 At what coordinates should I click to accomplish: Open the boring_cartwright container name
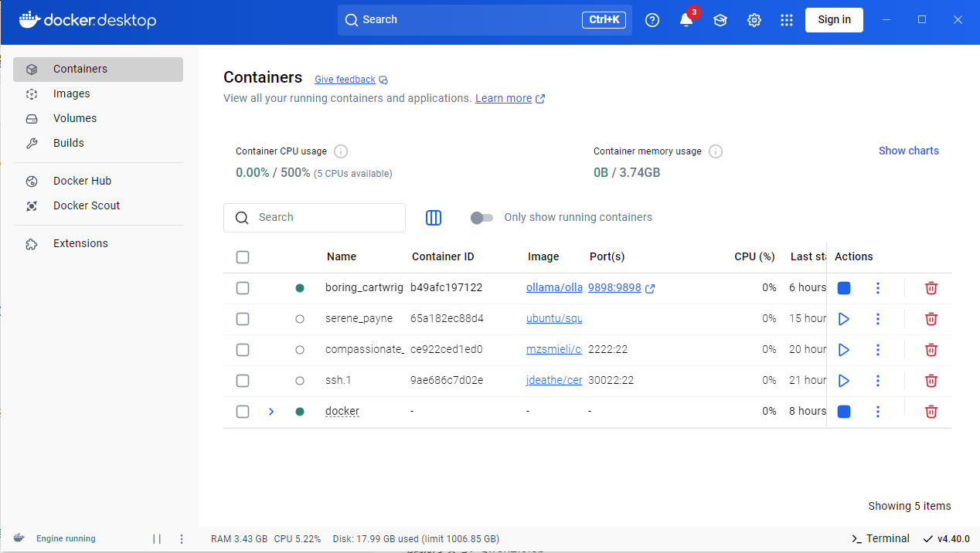coord(364,288)
